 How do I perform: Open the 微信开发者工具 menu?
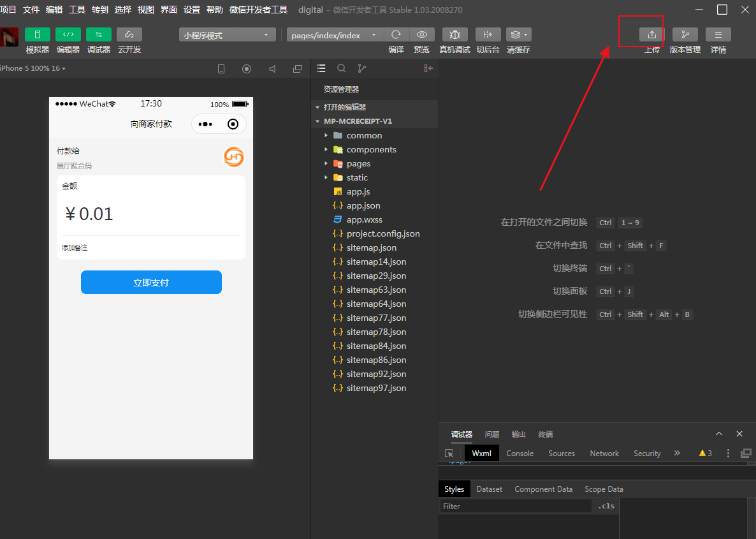click(258, 10)
